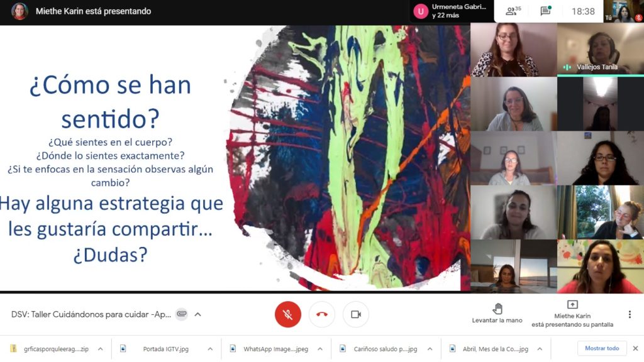Screen dimensions: 644x362
Task: Toggle the camera on or off
Action: coord(356,314)
